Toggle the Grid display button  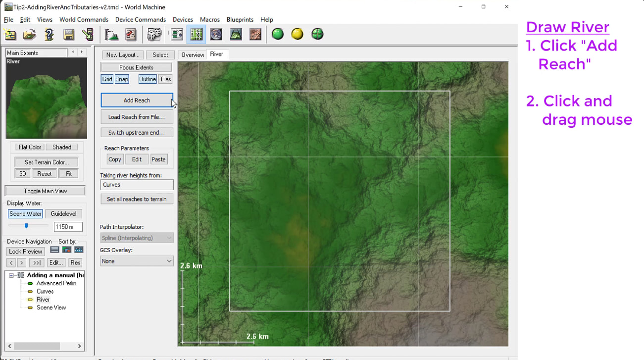(x=107, y=79)
